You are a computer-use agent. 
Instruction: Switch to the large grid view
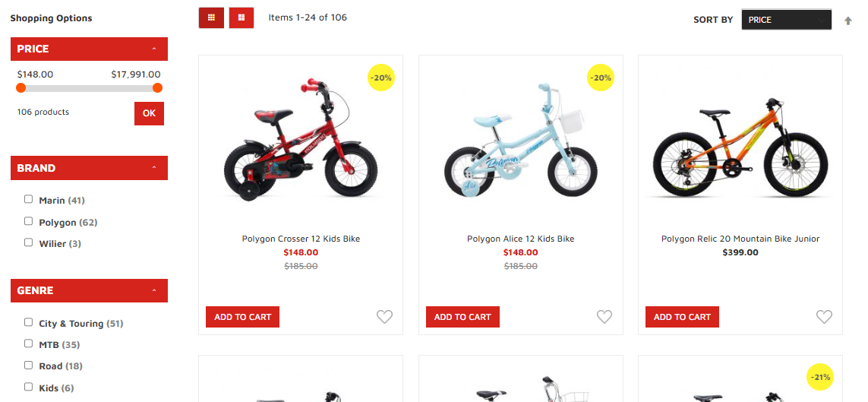click(x=241, y=17)
